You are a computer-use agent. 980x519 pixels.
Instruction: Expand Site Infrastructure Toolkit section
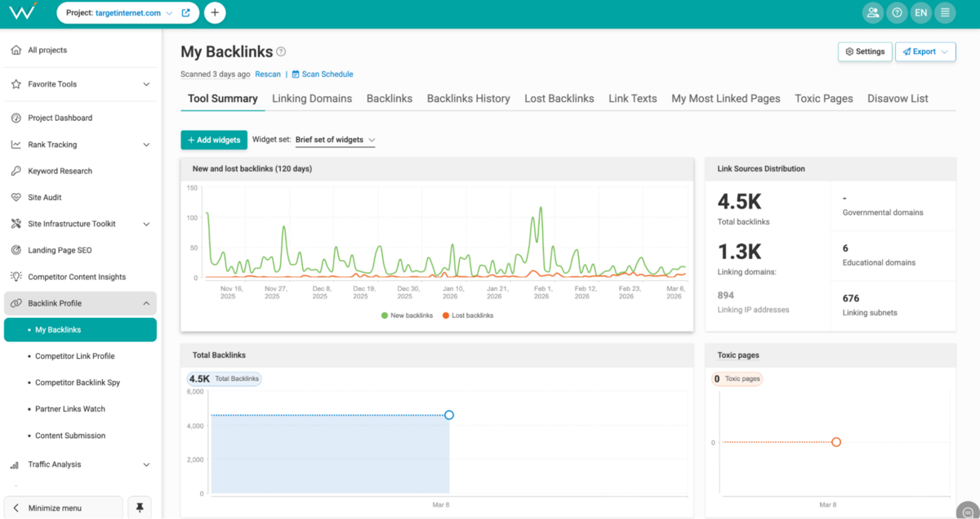click(x=146, y=224)
